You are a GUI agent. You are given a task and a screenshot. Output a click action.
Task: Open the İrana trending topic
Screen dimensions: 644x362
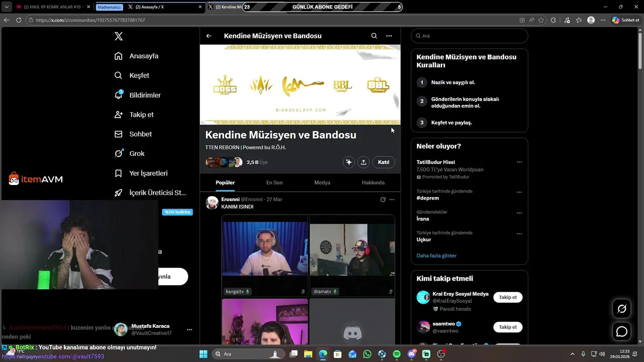423,219
